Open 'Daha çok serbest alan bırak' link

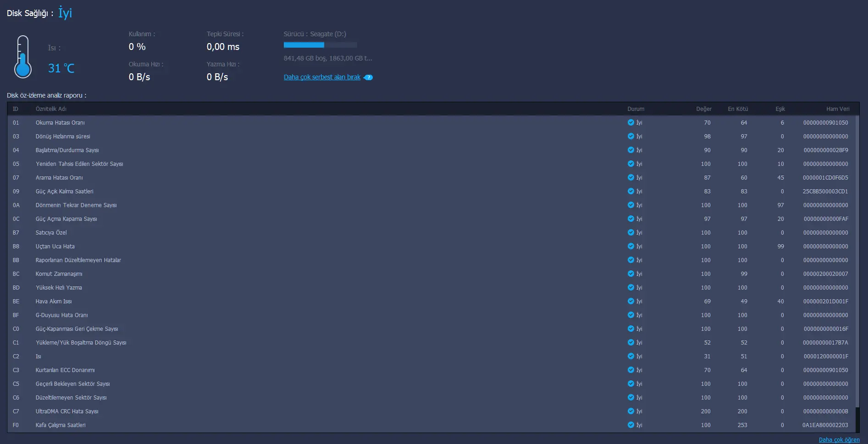[x=322, y=77]
